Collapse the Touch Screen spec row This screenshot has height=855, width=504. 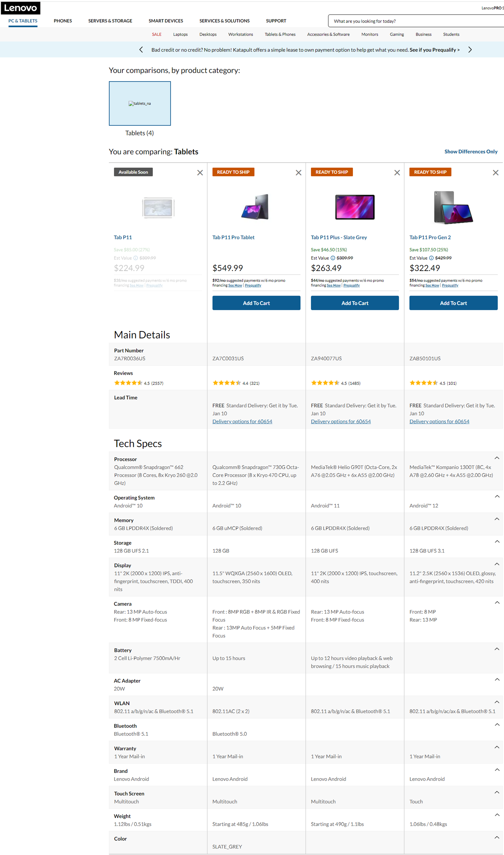click(x=497, y=792)
